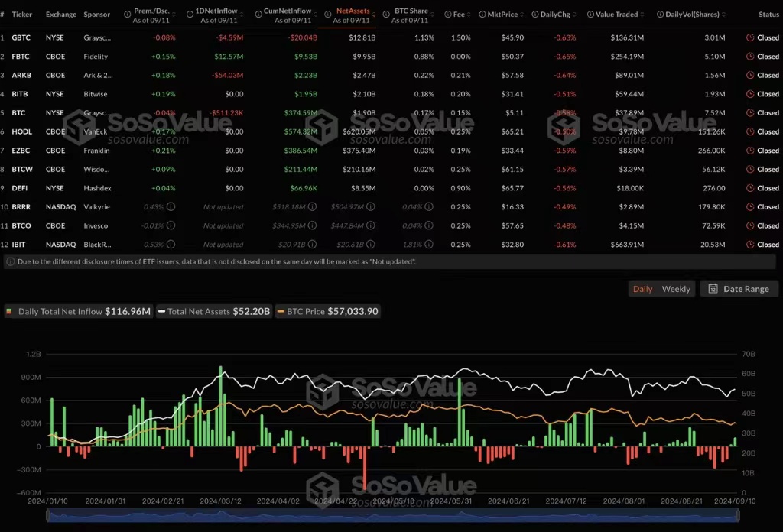The image size is (783, 532).
Task: Click the info icon beside Prem./Dsc. header
Action: [127, 15]
